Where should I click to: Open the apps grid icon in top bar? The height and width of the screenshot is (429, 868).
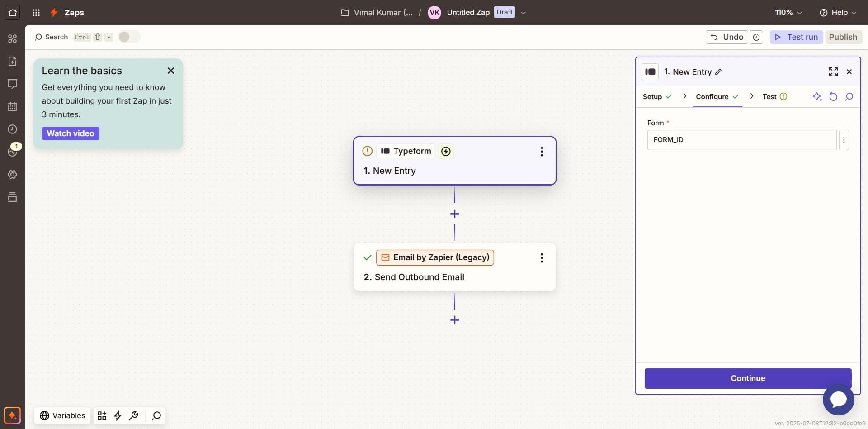click(x=36, y=13)
